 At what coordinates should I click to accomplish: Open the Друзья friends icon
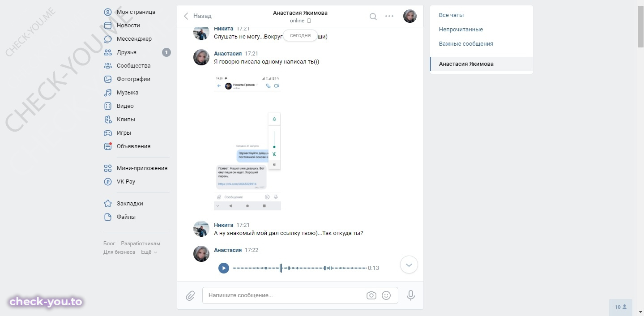click(108, 52)
